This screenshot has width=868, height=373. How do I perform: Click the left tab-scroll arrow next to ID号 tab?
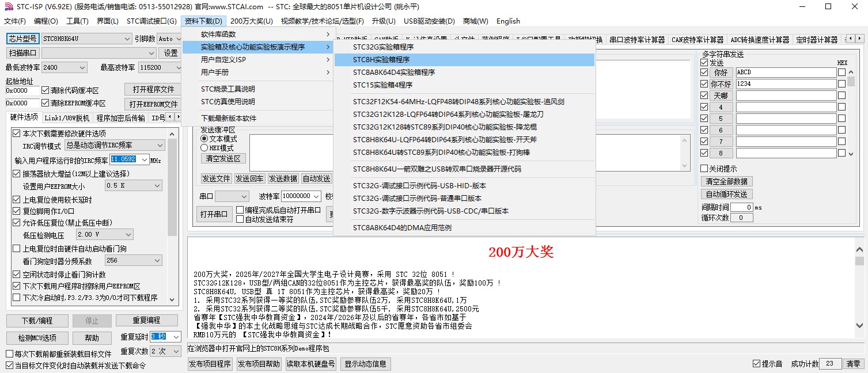(x=170, y=118)
